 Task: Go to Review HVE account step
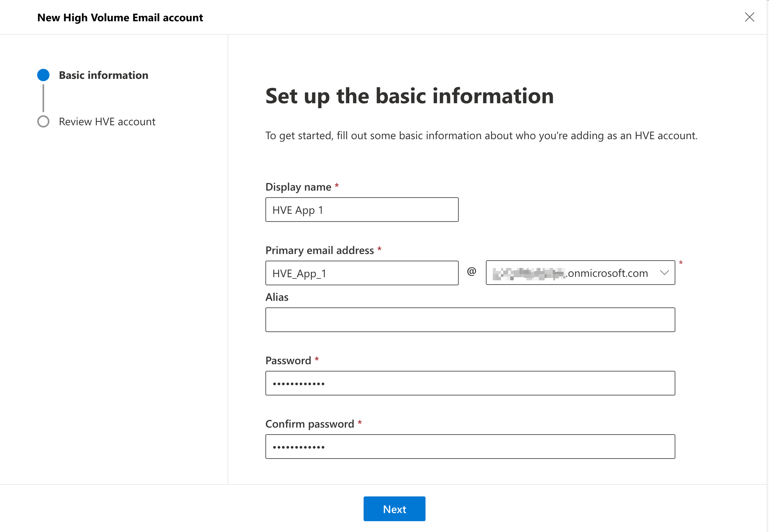click(x=107, y=121)
